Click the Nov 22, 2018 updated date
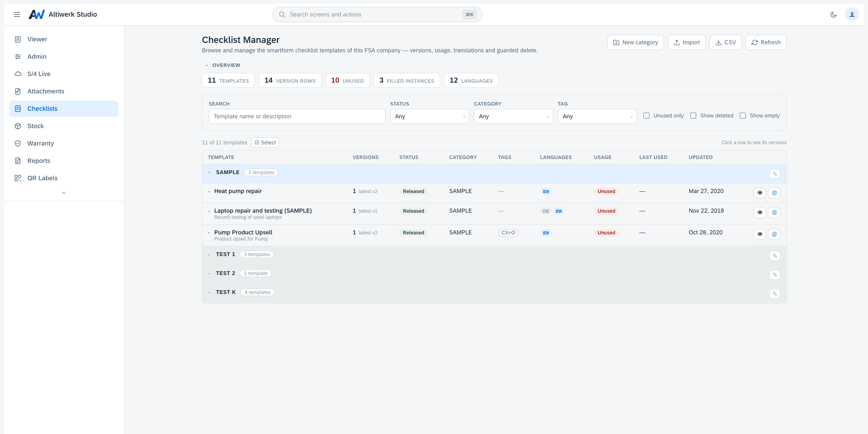This screenshot has width=868, height=434. coord(706,211)
